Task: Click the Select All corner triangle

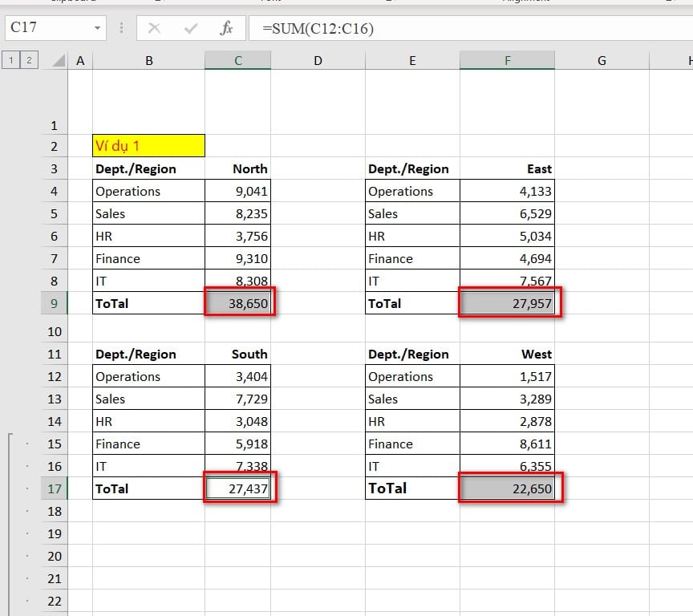Action: pos(57,60)
